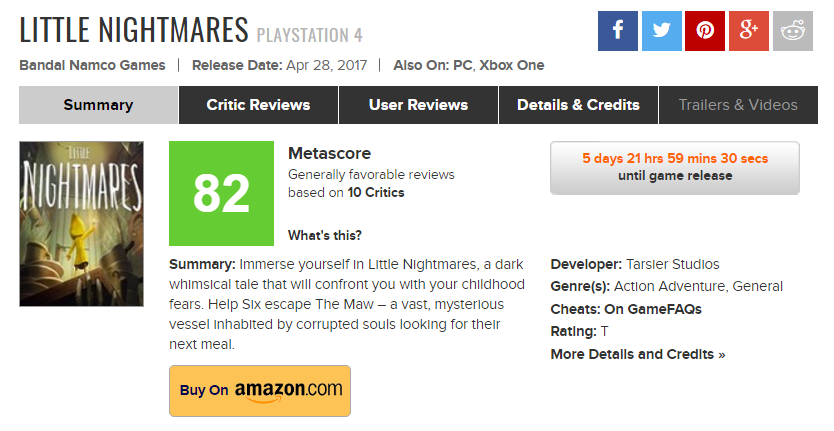
Task: Click the countdown until game release box
Action: point(675,167)
